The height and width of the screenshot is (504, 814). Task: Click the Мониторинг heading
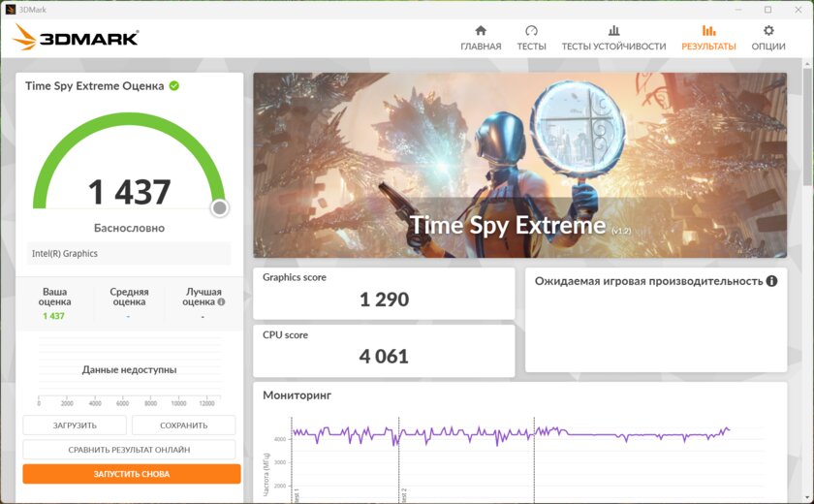coord(297,395)
